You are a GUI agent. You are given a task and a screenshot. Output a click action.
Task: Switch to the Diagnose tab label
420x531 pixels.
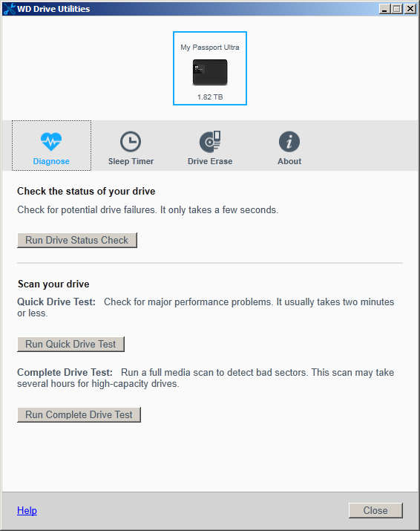coord(51,161)
